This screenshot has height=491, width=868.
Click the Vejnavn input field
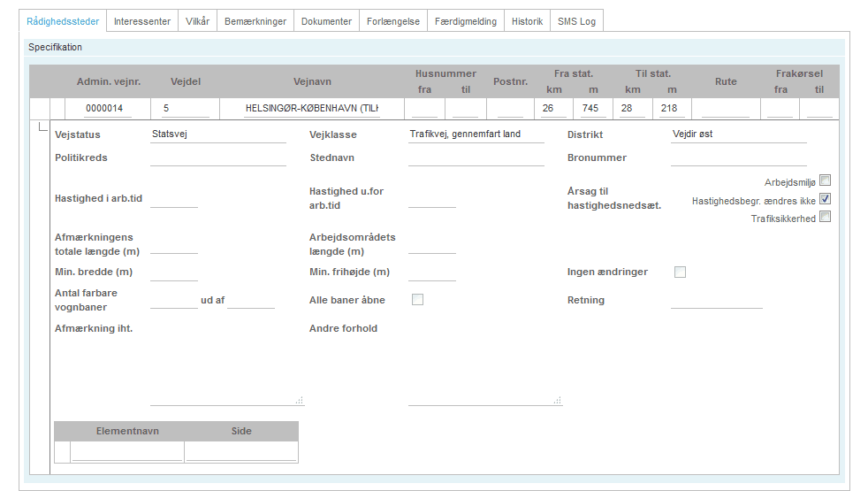point(311,109)
